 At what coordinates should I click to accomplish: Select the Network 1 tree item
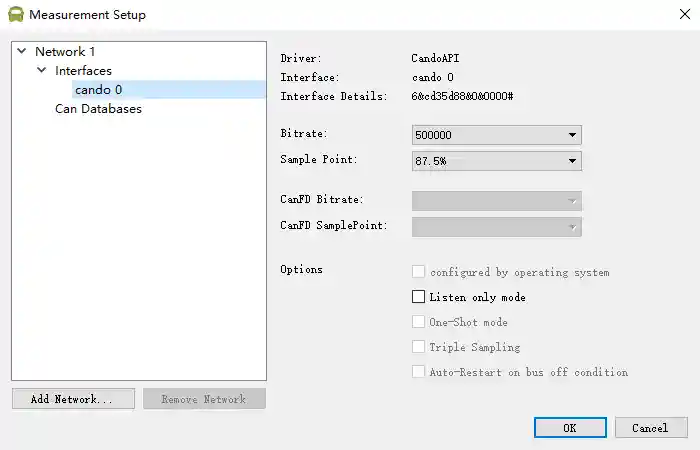click(65, 51)
